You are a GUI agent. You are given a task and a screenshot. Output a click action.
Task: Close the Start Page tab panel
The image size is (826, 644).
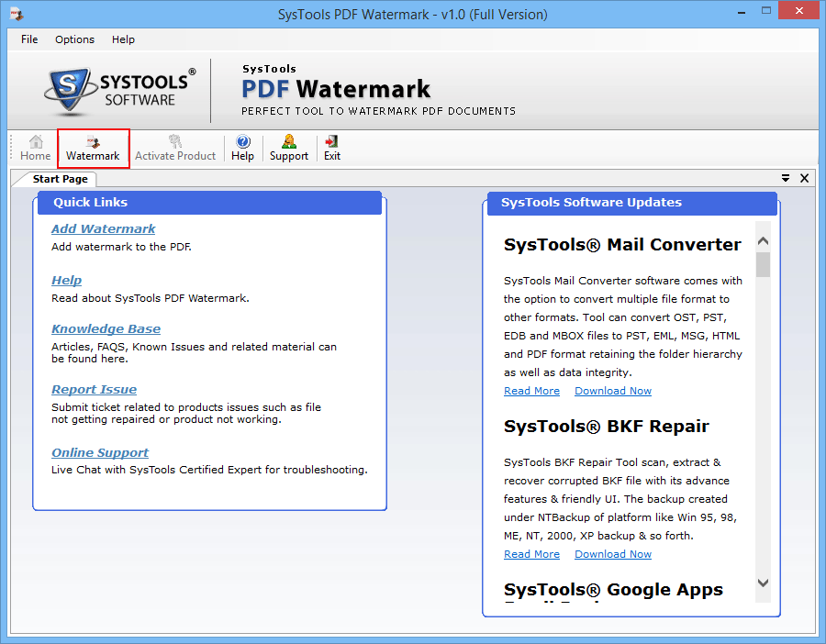(804, 179)
